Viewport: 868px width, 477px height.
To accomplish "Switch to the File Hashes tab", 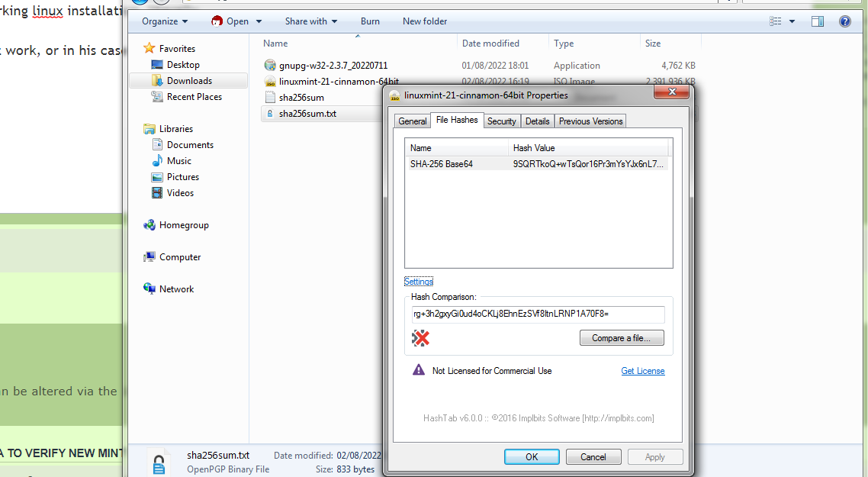I will coord(457,121).
